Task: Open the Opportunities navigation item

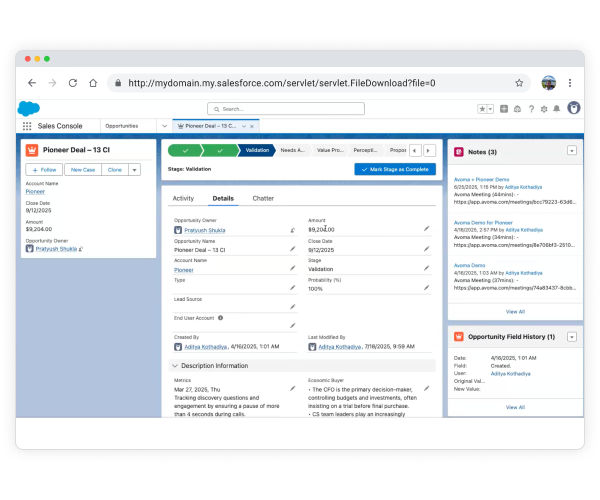Action: [122, 126]
